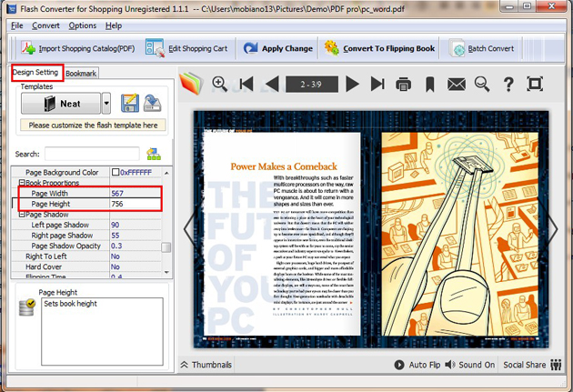Select the Neat template button

[x=61, y=104]
